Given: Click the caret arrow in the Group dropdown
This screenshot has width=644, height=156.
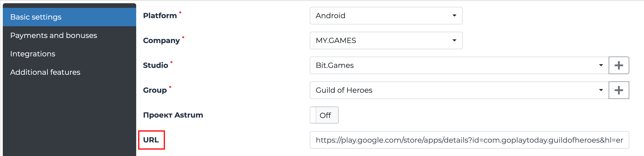Looking at the screenshot, I should point(601,90).
